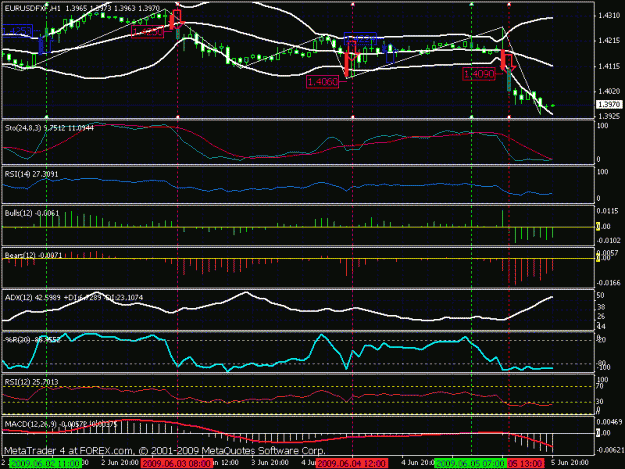This screenshot has width=625, height=469.
Task: Click the green 2009.06.02 11:00 time marker
Action: (45, 463)
